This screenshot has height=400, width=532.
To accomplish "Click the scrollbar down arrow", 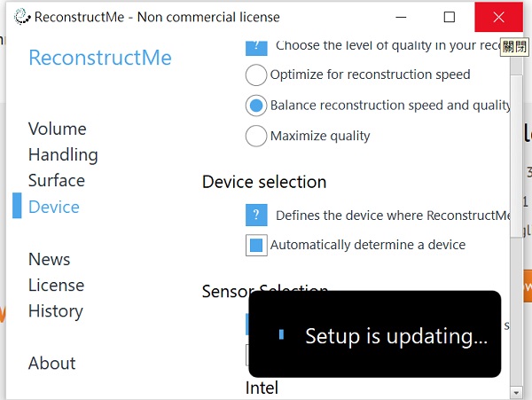I will pos(517,389).
